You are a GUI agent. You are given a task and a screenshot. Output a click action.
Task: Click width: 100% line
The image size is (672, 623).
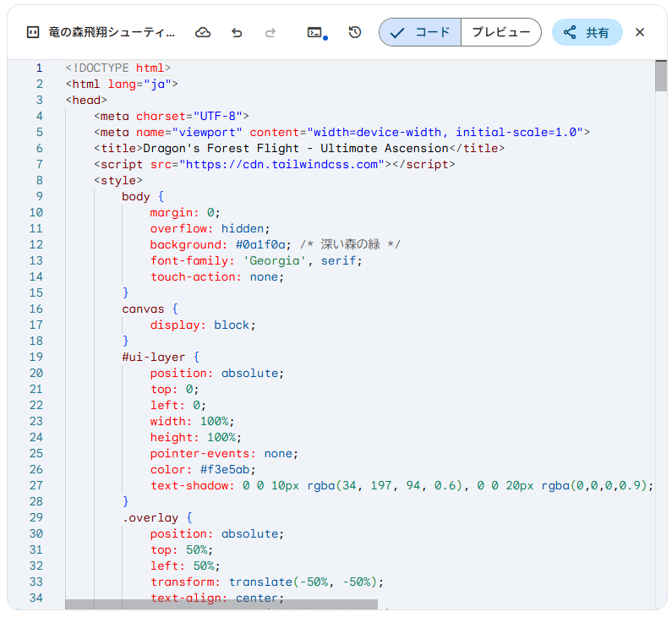(x=192, y=422)
